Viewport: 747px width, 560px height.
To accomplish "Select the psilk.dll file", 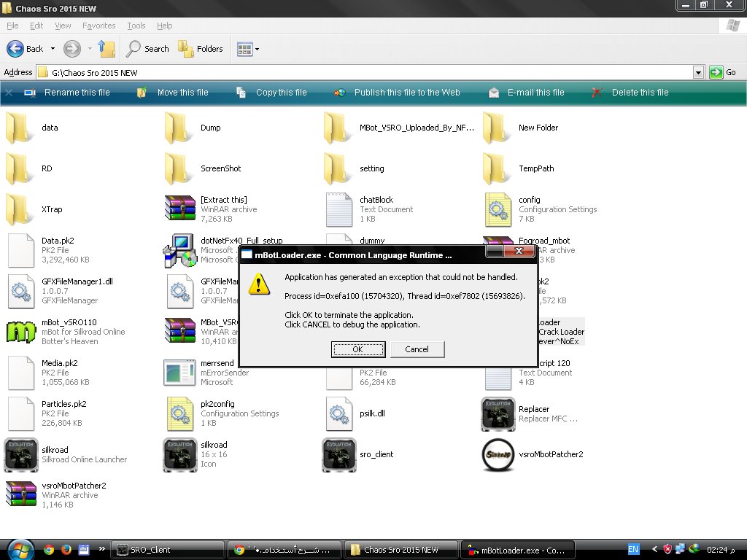I will (355, 413).
